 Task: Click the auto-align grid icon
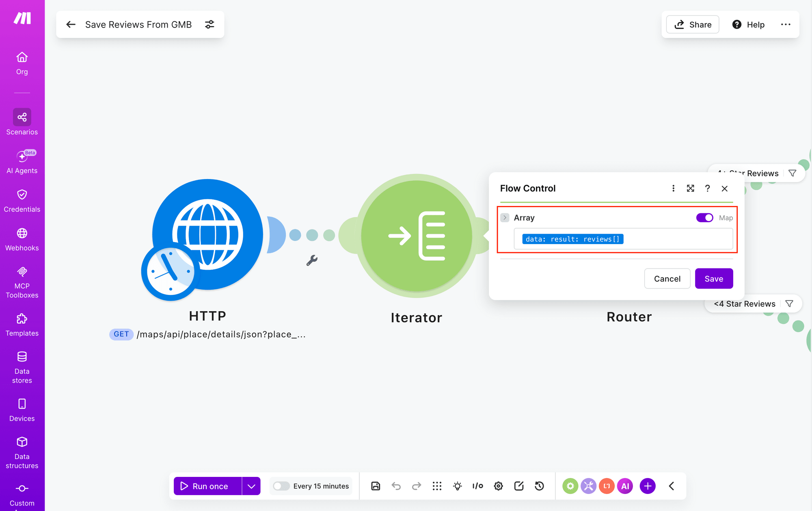click(437, 486)
